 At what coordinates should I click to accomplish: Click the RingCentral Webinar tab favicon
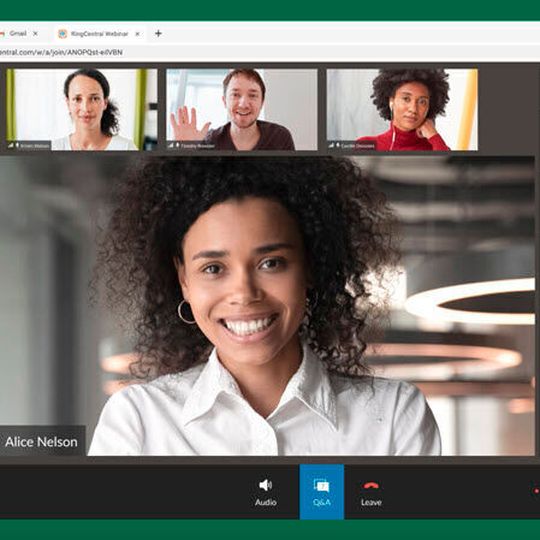click(62, 34)
